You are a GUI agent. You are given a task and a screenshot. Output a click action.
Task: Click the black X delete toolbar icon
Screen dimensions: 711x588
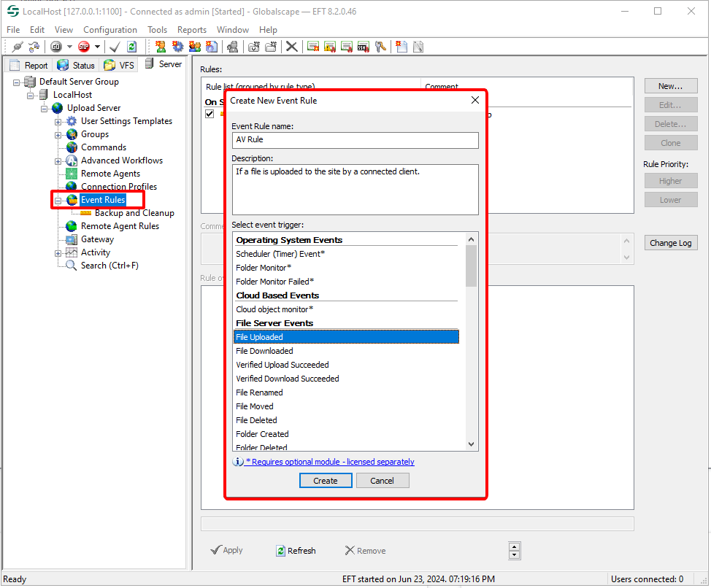tap(291, 47)
